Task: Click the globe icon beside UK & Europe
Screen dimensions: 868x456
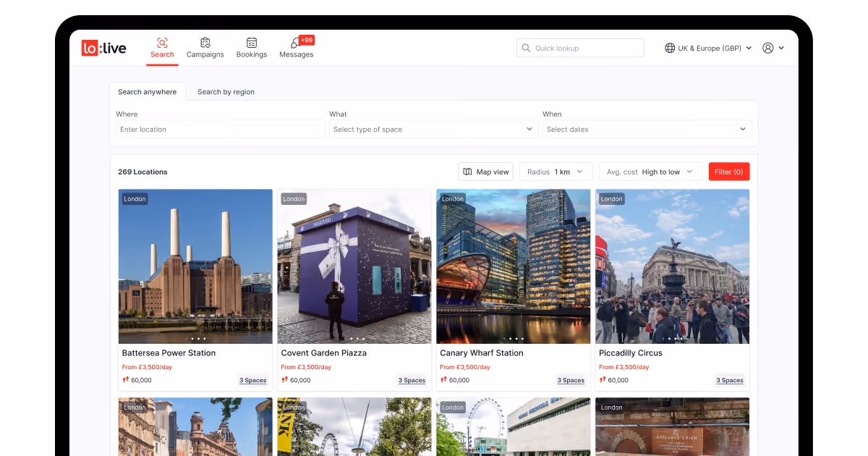Action: 670,48
